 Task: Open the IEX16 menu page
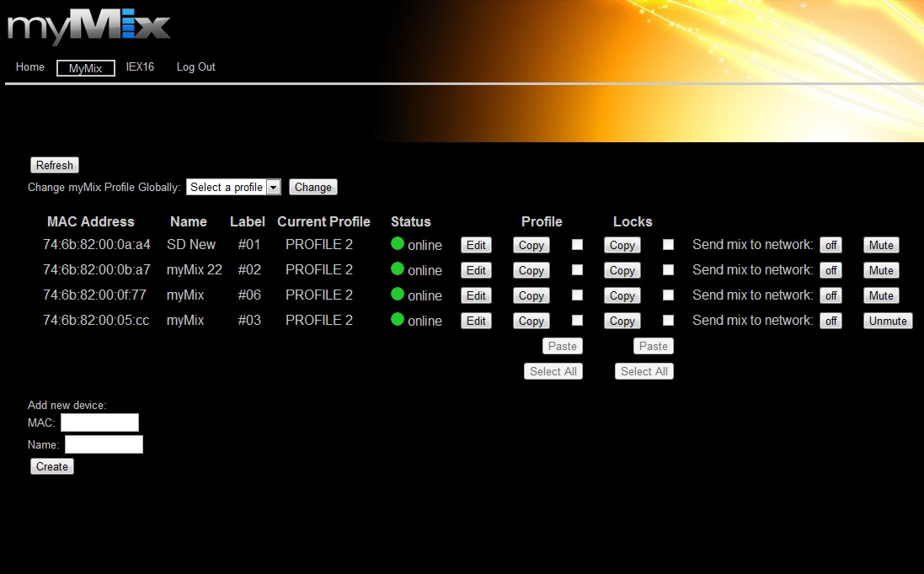point(140,67)
